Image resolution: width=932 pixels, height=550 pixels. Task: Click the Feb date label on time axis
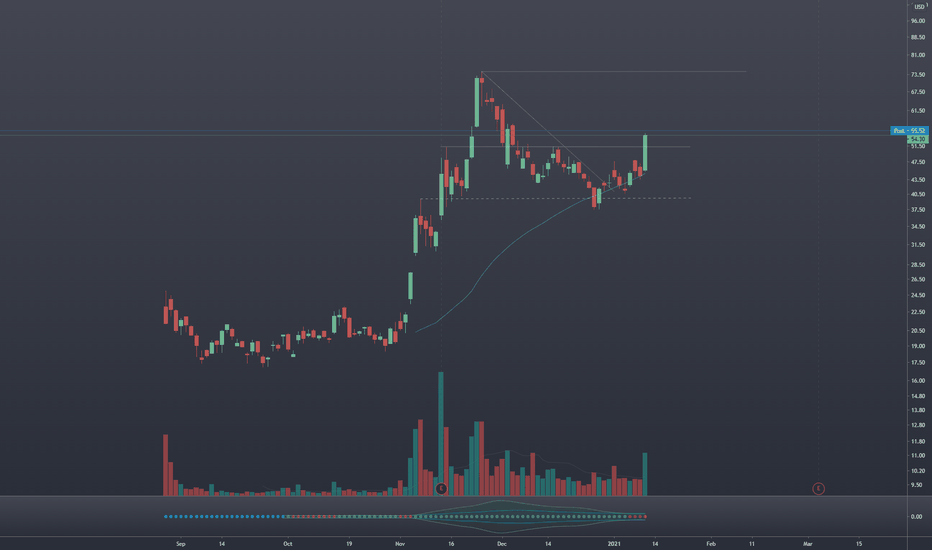click(x=711, y=543)
